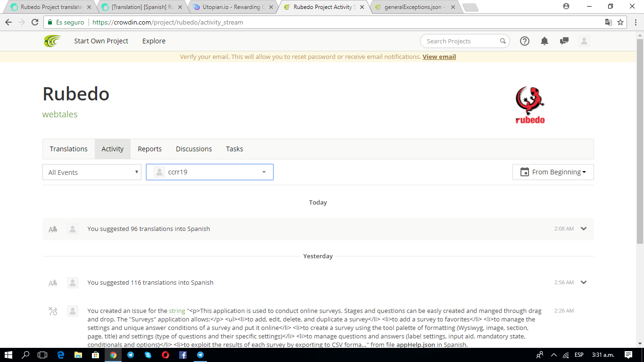This screenshot has height=362, width=644.
Task: Open the Chrome menu three dots
Action: (635, 22)
